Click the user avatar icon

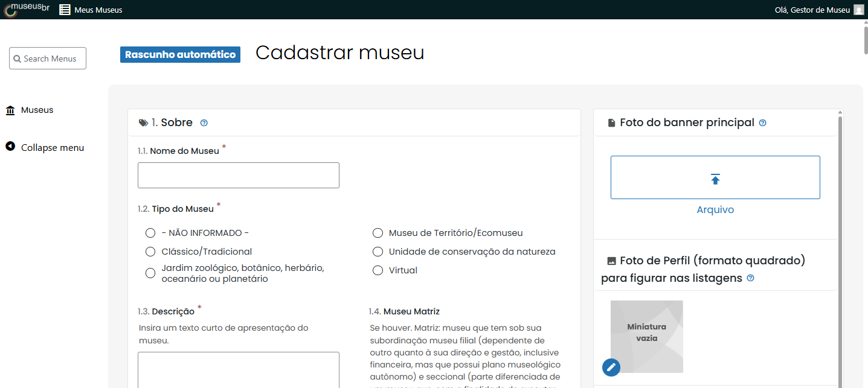[x=858, y=10]
